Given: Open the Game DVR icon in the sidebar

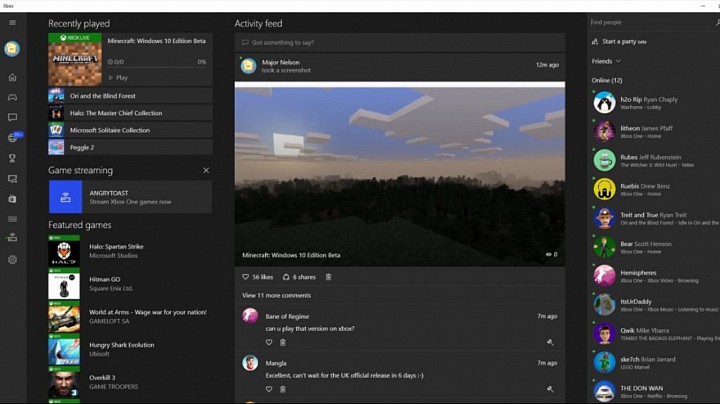Looking at the screenshot, I should click(12, 179).
